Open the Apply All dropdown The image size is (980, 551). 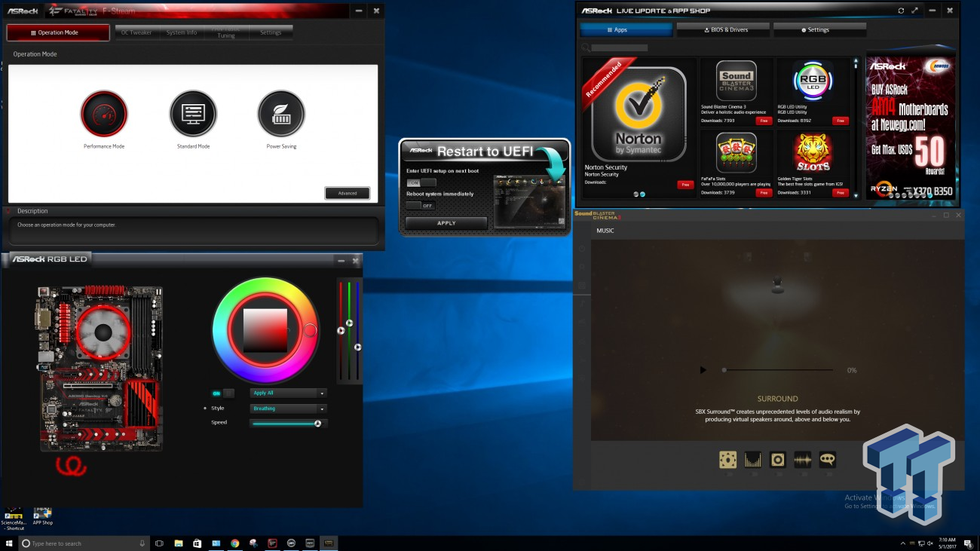pyautogui.click(x=288, y=393)
